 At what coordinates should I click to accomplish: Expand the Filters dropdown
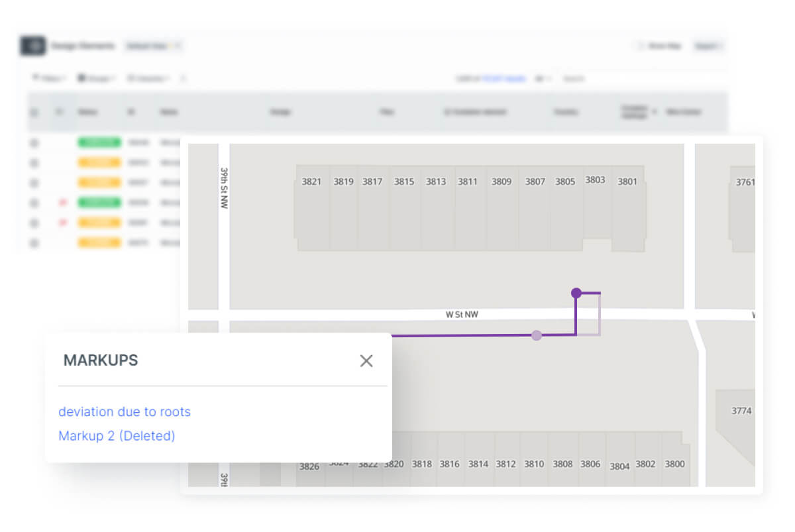pyautogui.click(x=49, y=78)
